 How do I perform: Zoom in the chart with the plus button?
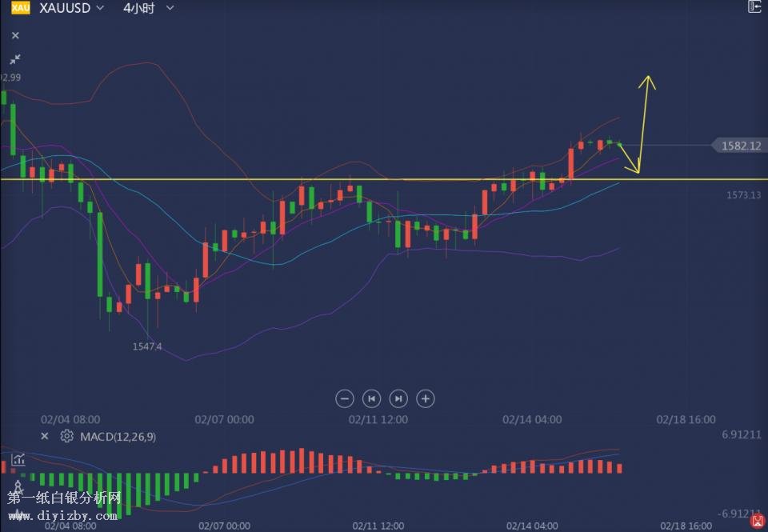[426, 398]
